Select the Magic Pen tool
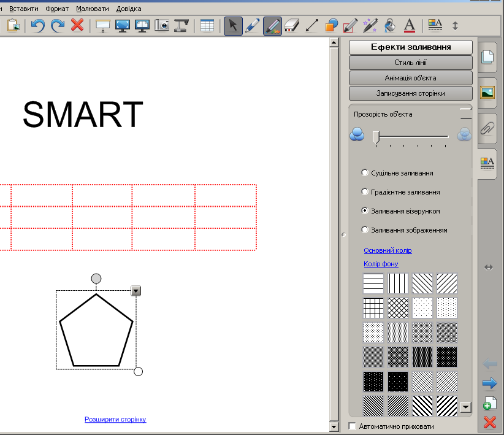Image resolution: width=504 pixels, height=435 pixels. [x=370, y=26]
